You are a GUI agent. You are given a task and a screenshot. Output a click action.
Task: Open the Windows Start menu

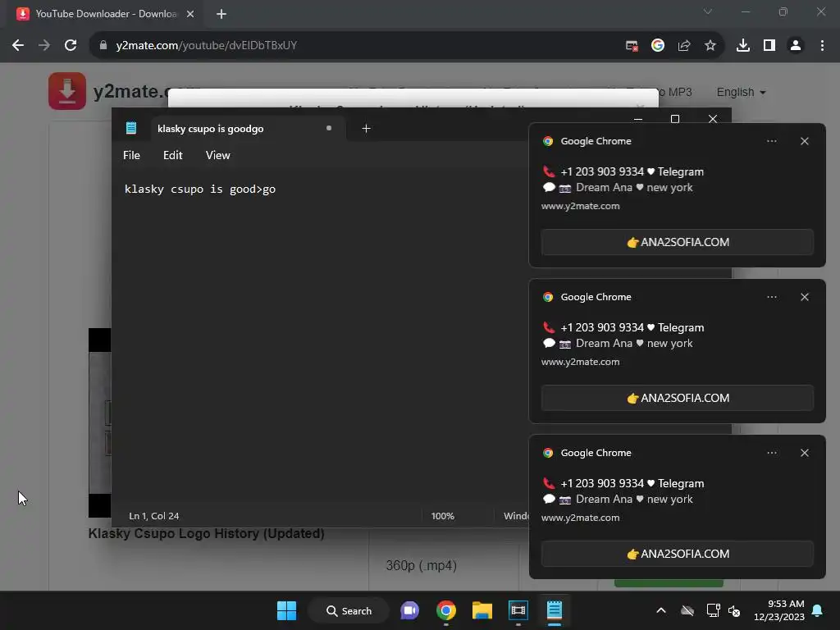click(286, 610)
